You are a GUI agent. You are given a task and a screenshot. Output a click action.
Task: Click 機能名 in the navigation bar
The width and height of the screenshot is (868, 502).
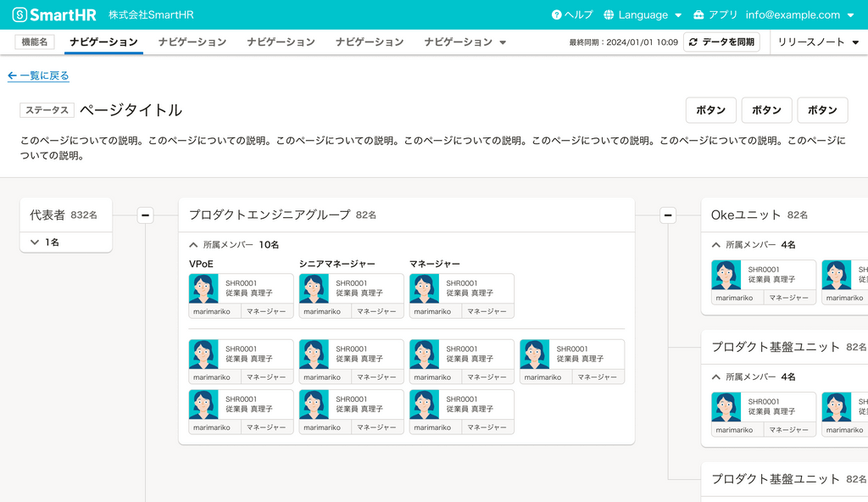(33, 41)
